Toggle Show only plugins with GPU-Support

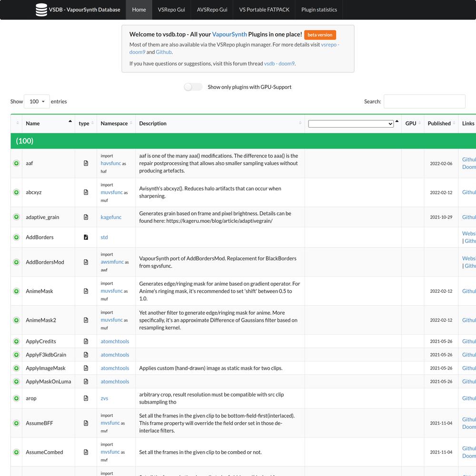point(193,87)
